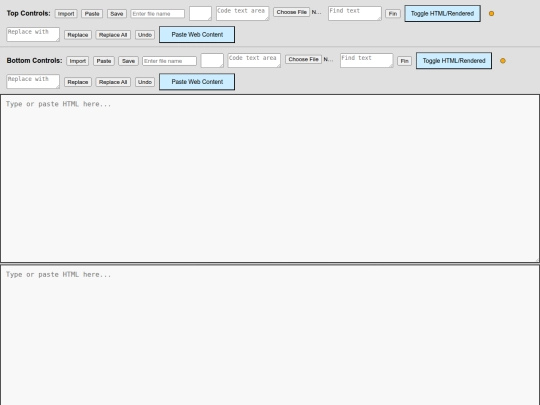Viewport: 540px width, 405px height.
Task: Click Save in Top Controls
Action: pos(117,14)
